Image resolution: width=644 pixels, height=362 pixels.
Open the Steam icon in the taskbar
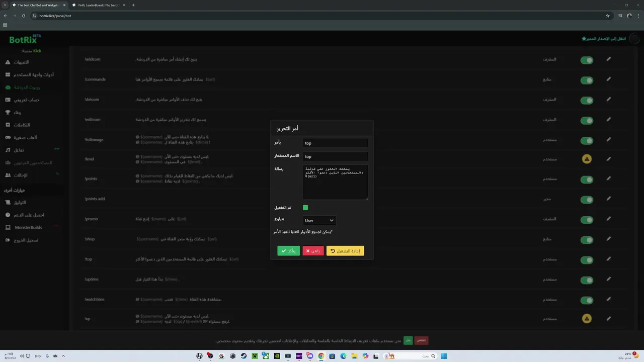tap(244, 356)
